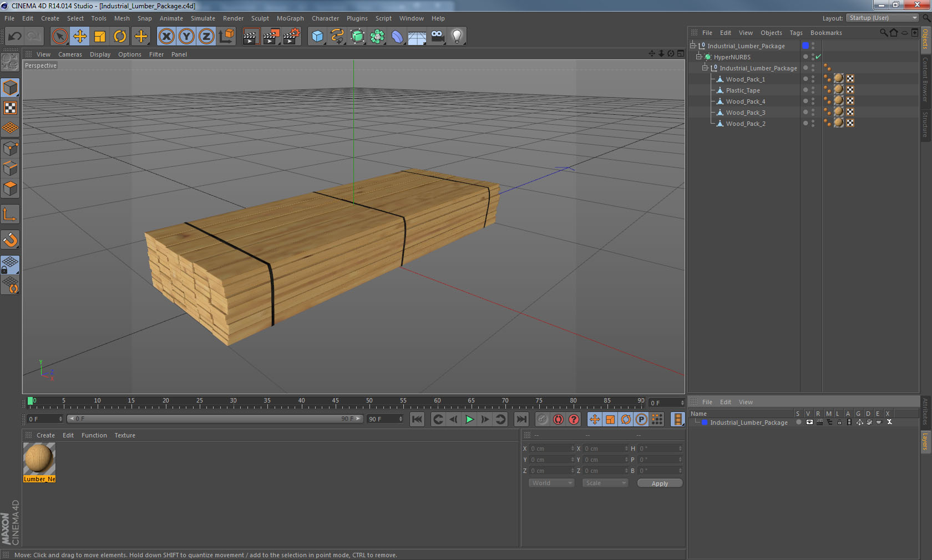This screenshot has width=932, height=560.
Task: Open the Layout dropdown Startup (User)
Action: pyautogui.click(x=883, y=18)
